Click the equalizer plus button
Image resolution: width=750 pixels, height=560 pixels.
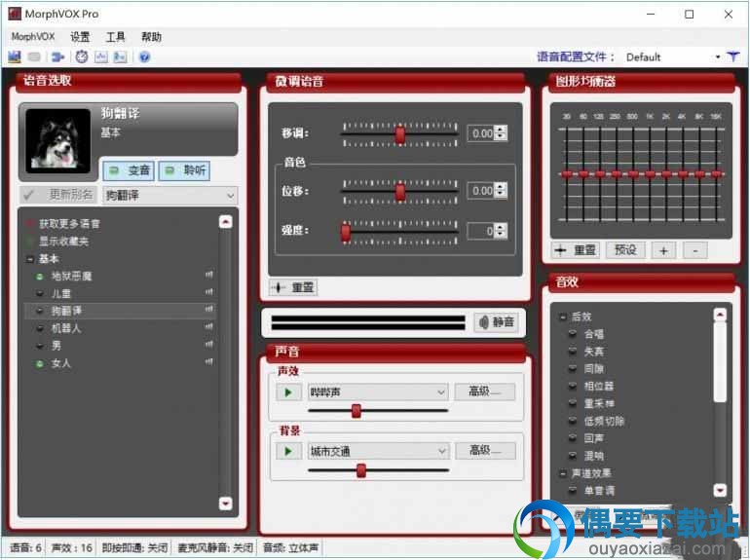click(663, 250)
